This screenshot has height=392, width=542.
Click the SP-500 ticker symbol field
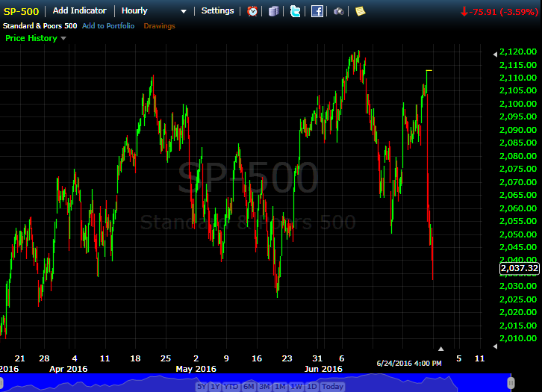(22, 11)
